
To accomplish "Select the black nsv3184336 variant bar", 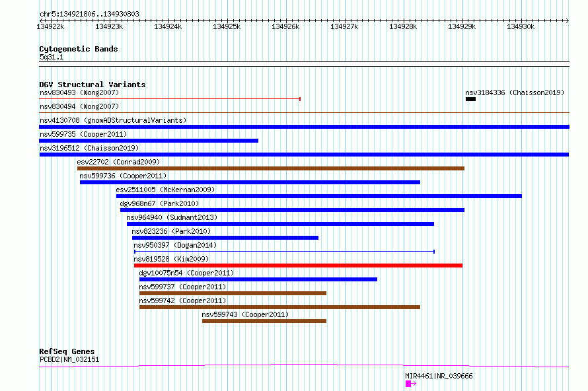I will (x=470, y=99).
